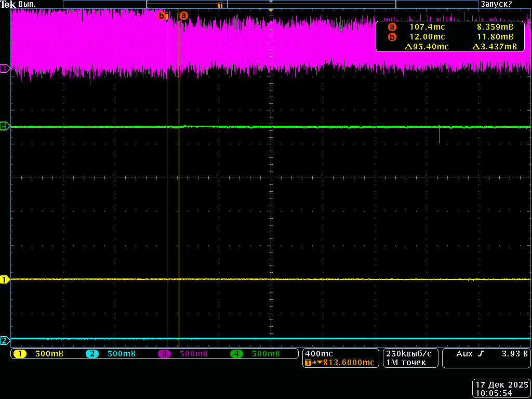Viewport: 532px width, 399px height.
Task: Click the Tek logo in the corner
Action: (x=8, y=4)
